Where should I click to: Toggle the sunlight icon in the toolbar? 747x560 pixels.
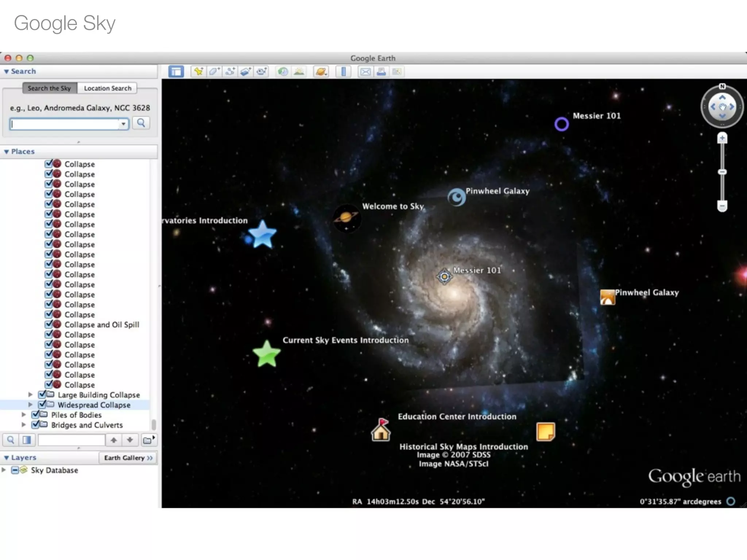299,71
